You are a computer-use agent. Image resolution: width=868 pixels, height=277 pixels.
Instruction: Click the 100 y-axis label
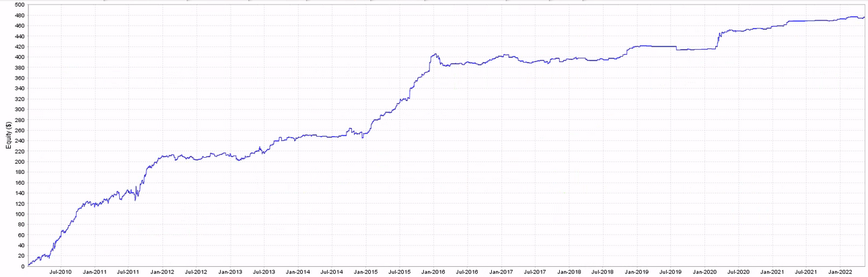20,214
